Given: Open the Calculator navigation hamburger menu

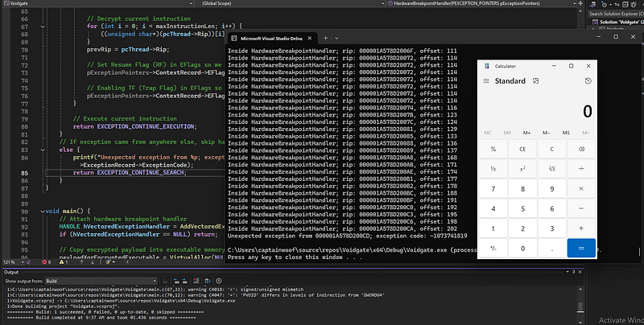Looking at the screenshot, I should click(485, 81).
